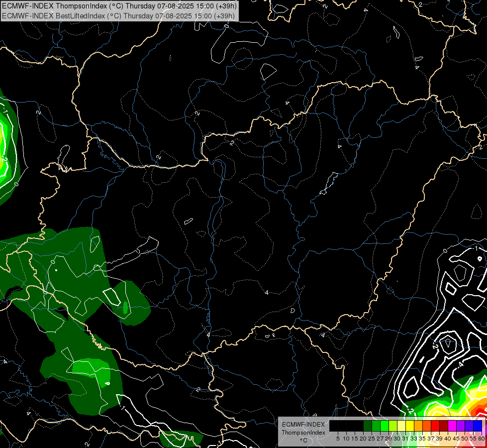This screenshot has width=487, height=448.
Task: Click legend tick value '39'
Action: 439,439
